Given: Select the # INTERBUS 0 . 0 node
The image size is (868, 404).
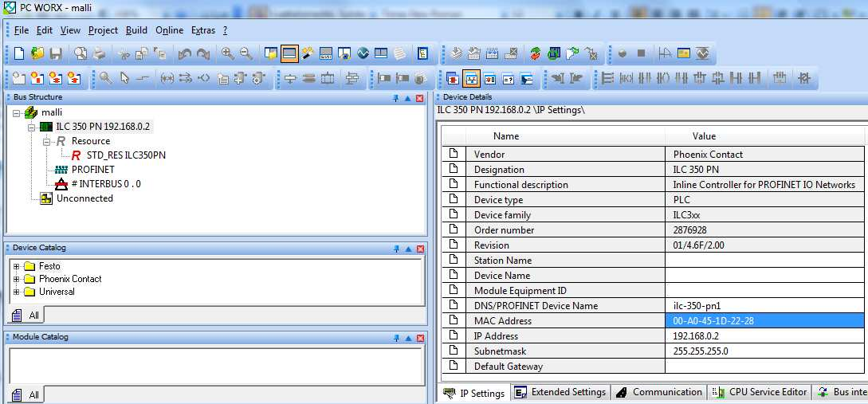Looking at the screenshot, I should pyautogui.click(x=106, y=184).
